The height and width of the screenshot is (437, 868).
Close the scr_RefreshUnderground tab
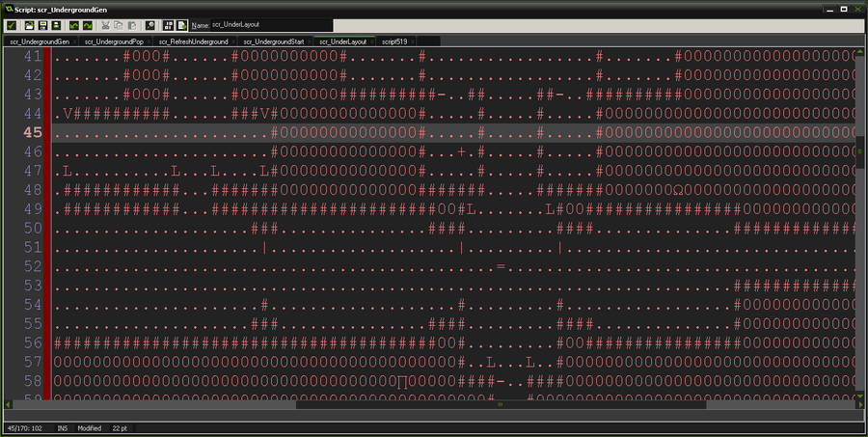pos(233,42)
